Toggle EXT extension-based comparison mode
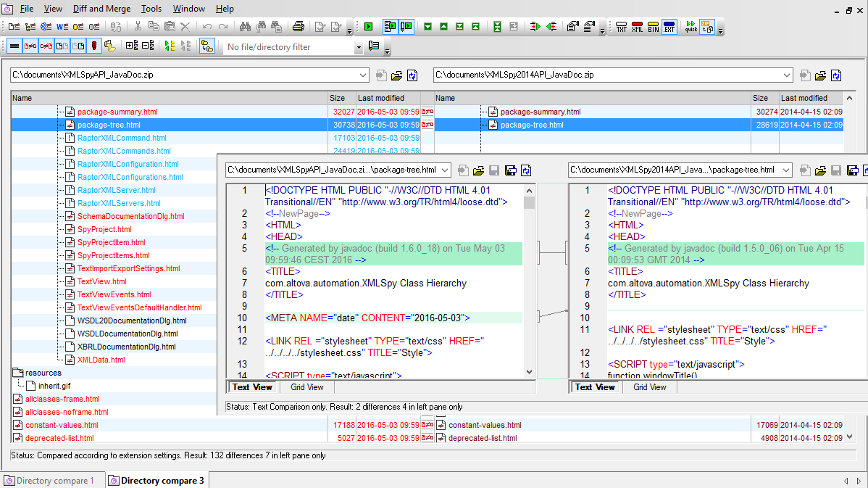 point(669,27)
